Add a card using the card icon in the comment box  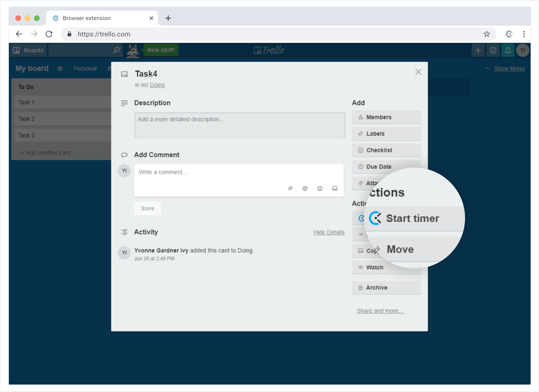(334, 188)
